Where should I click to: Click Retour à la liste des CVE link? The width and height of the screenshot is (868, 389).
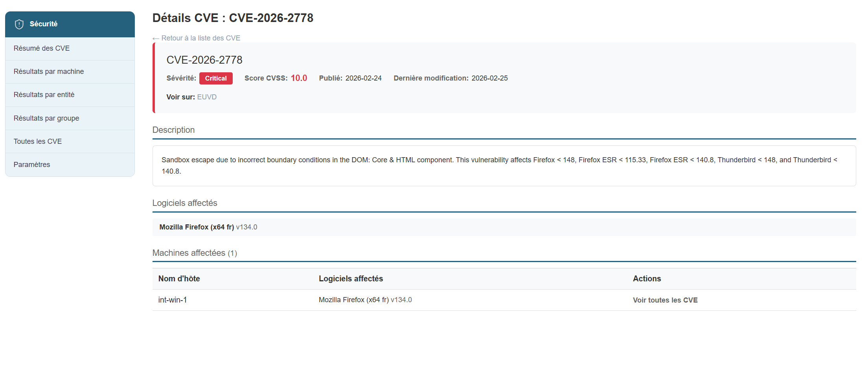point(200,38)
